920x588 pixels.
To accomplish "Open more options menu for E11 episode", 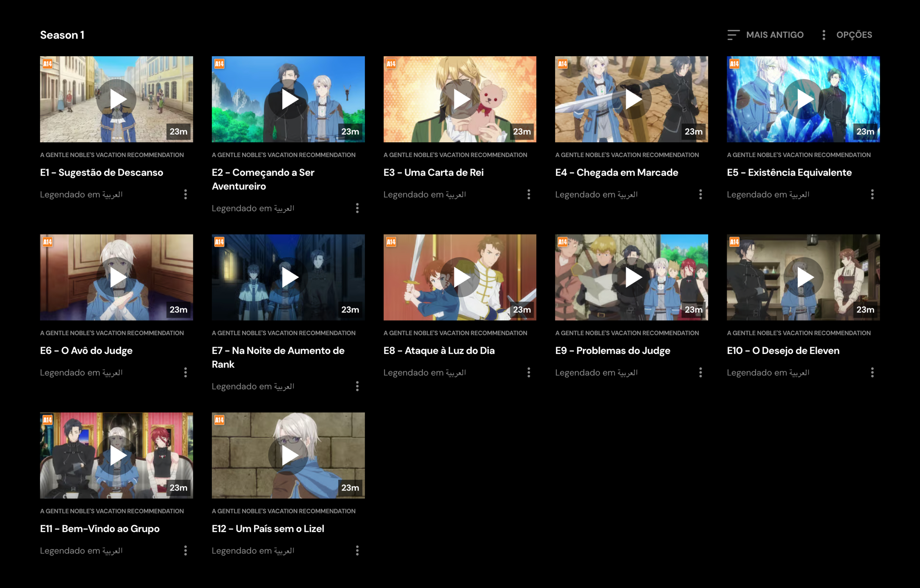I will [x=185, y=550].
